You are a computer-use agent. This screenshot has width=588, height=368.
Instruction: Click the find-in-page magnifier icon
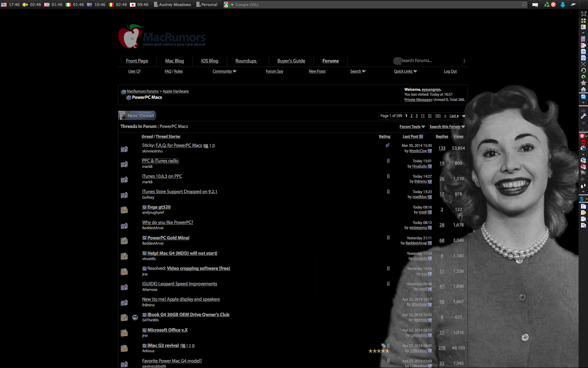(x=535, y=5)
